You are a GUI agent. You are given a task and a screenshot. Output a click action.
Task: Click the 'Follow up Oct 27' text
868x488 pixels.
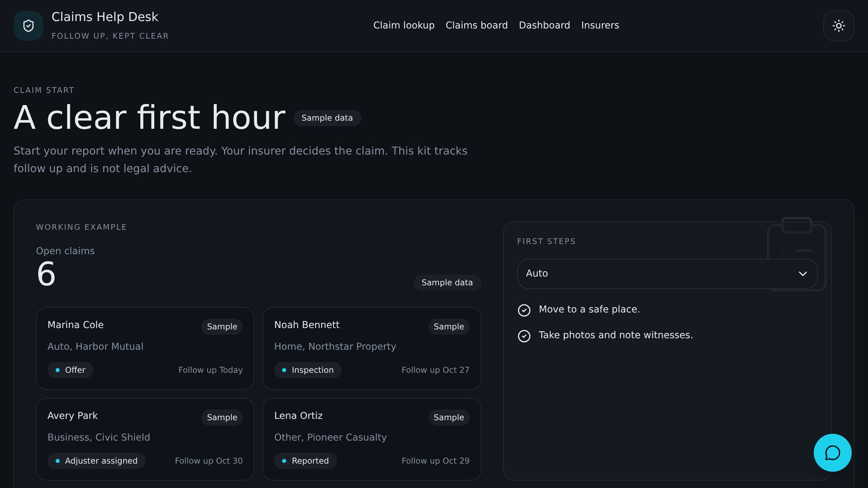pyautogui.click(x=435, y=370)
